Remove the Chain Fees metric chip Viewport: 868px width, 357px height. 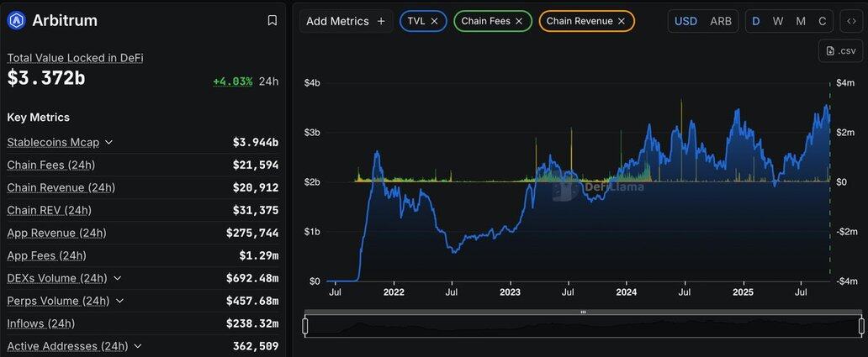point(519,21)
